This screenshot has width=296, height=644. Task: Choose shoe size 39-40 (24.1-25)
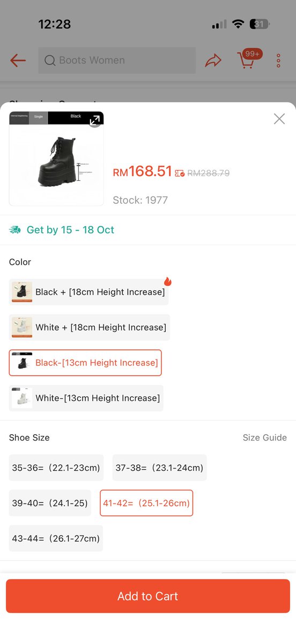point(50,503)
